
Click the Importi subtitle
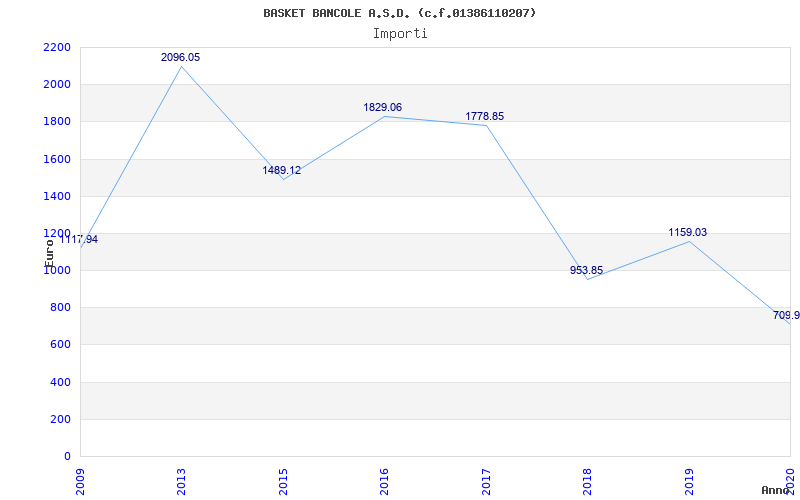tap(399, 34)
